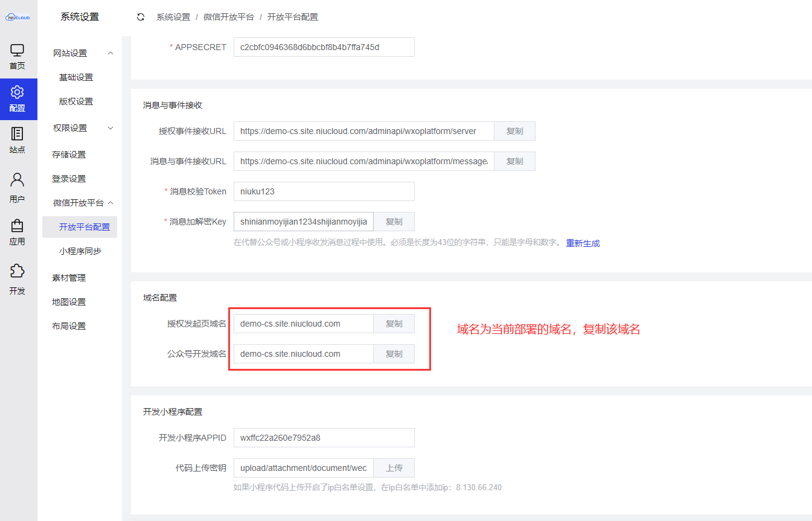
Task: Copy the 授权事件接收URL value
Action: coord(514,131)
